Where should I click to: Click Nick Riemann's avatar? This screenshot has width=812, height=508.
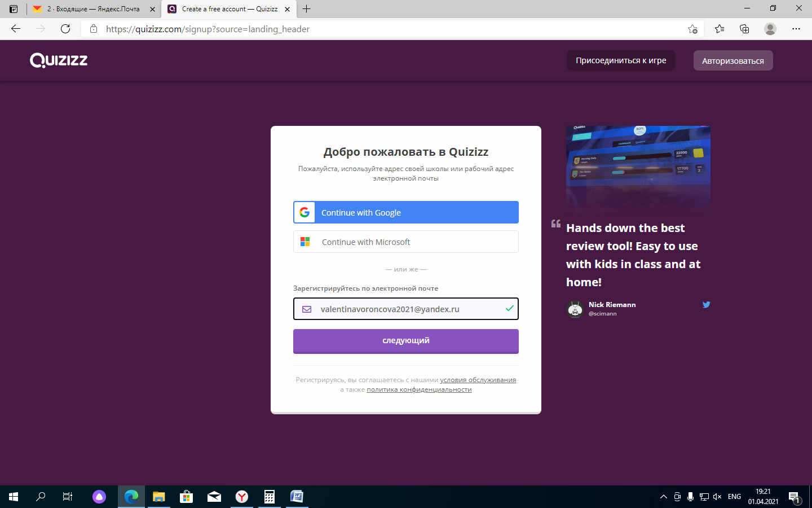(x=575, y=309)
